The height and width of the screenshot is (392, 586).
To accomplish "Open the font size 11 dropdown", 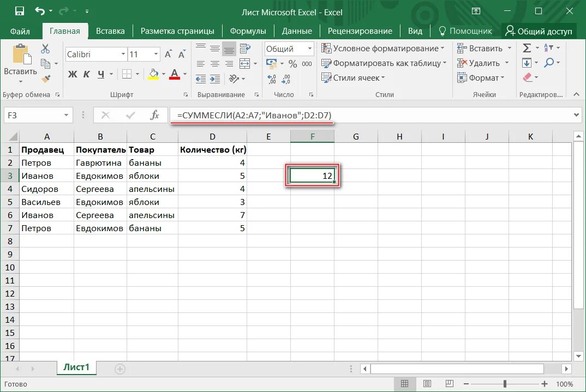I will 156,55.
